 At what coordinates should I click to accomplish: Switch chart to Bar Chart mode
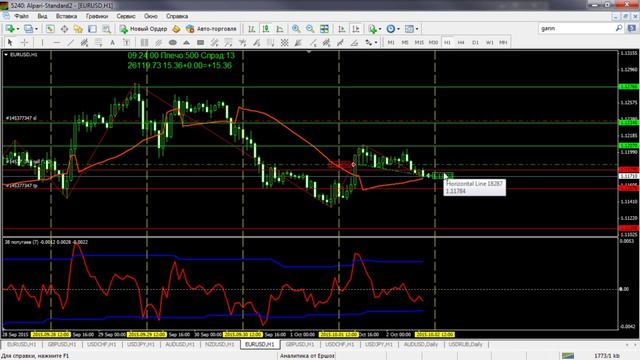click(x=252, y=29)
